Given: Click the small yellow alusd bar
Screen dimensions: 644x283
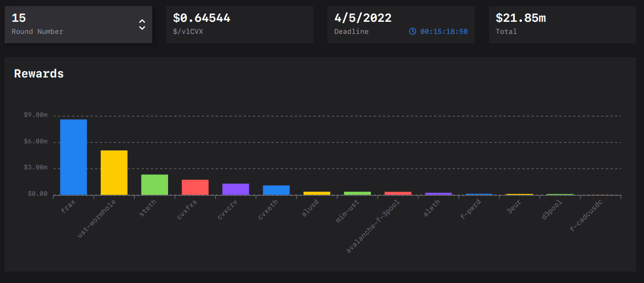Looking at the screenshot, I should pyautogui.click(x=317, y=193).
